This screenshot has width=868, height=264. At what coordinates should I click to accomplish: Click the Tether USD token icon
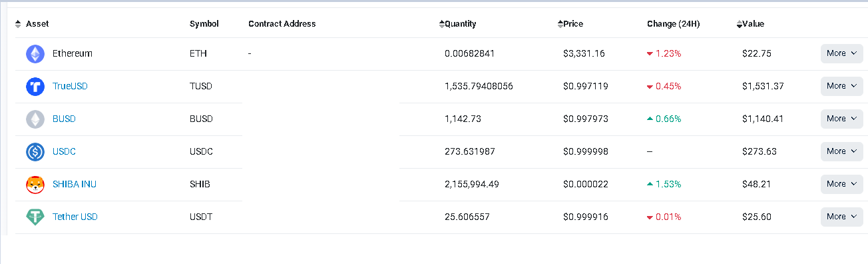(35, 217)
